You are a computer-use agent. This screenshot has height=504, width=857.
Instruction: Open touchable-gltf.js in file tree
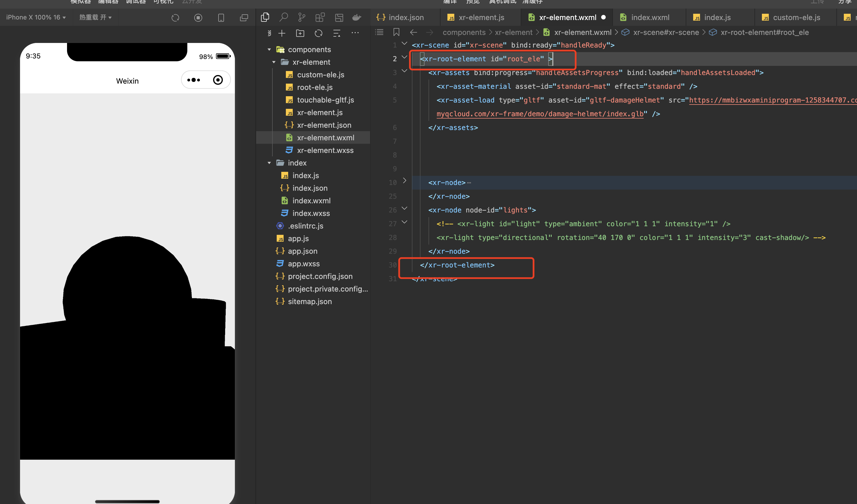tap(325, 100)
